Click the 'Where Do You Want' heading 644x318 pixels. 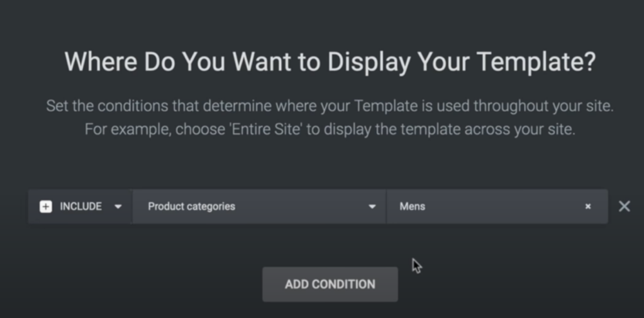pyautogui.click(x=330, y=62)
